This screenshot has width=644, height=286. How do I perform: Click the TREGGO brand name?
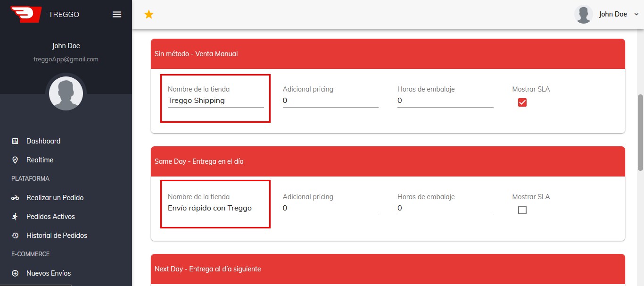[64, 15]
